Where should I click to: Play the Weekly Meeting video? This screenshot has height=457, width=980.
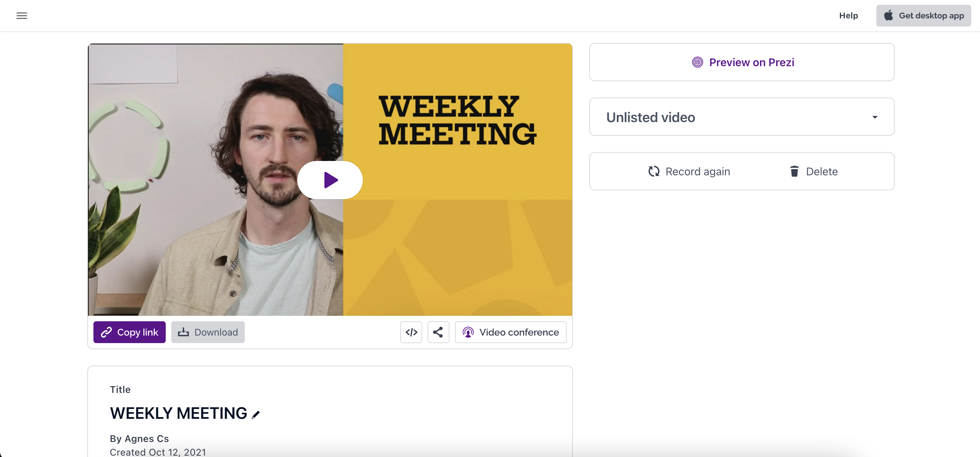coord(330,180)
